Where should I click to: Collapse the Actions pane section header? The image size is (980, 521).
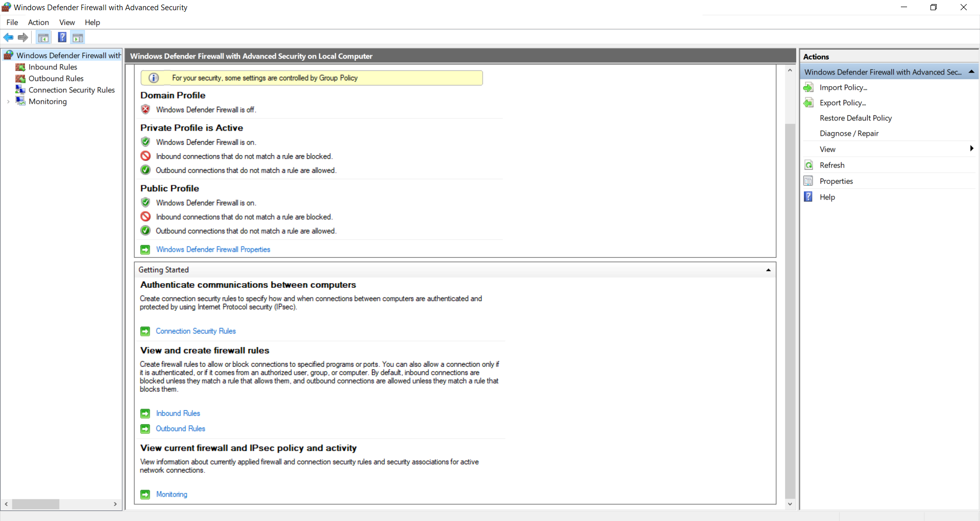click(x=971, y=72)
